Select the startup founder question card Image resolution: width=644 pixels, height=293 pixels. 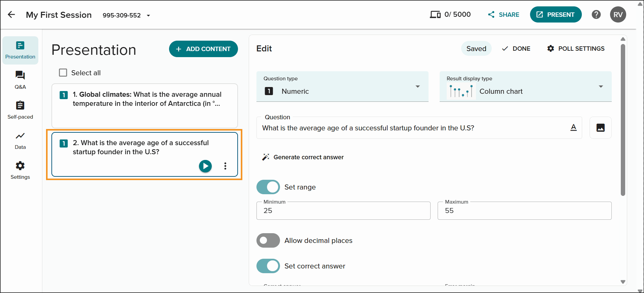145,154
